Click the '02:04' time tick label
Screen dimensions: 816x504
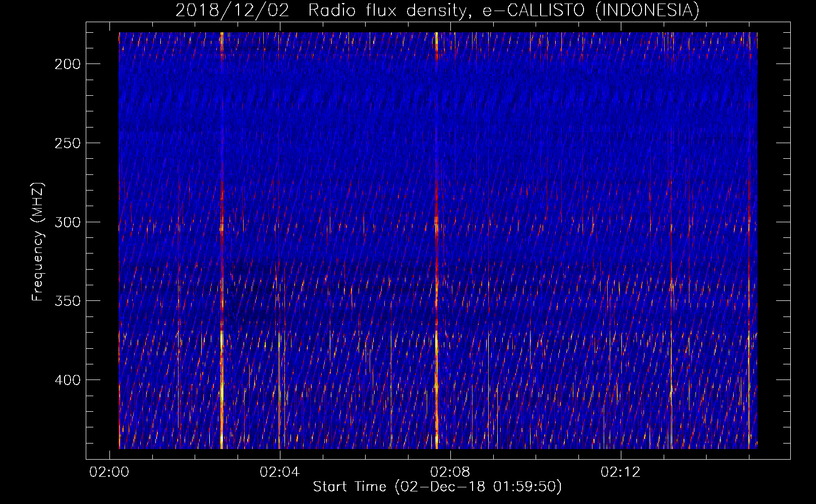coord(279,472)
